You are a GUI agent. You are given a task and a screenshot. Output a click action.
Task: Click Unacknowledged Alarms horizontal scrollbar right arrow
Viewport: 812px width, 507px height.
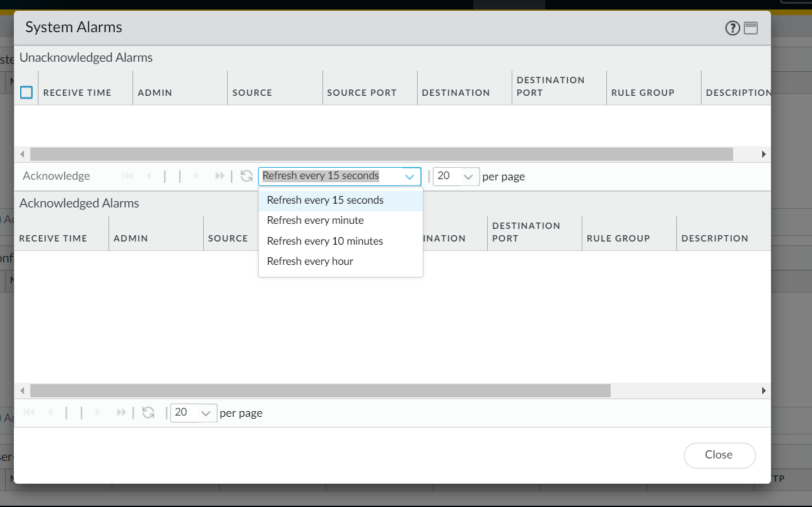[763, 154]
